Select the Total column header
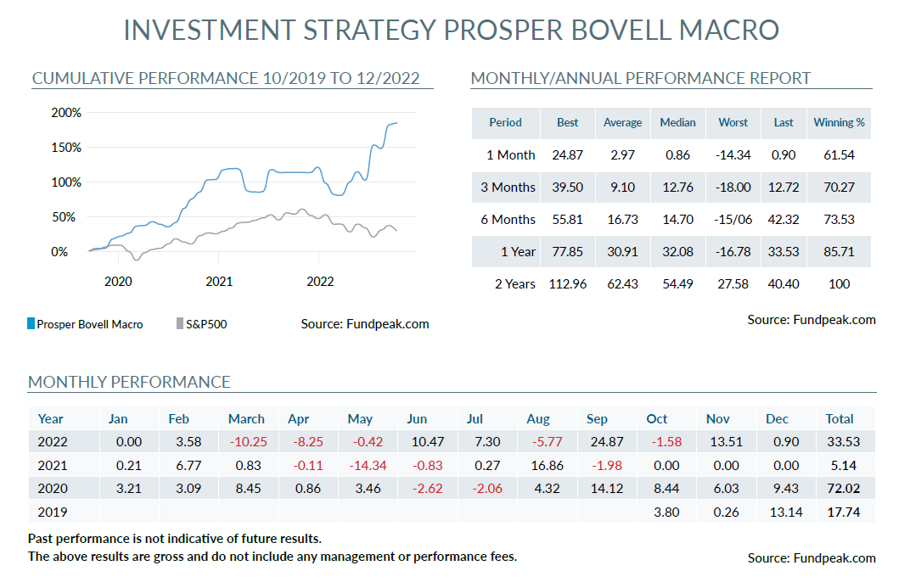The image size is (910, 588). click(840, 419)
